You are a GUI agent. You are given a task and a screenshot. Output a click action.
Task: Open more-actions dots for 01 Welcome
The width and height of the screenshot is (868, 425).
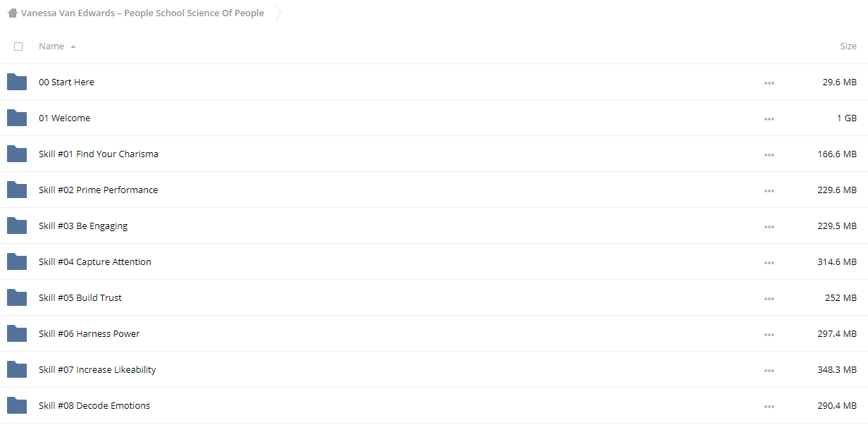(769, 118)
